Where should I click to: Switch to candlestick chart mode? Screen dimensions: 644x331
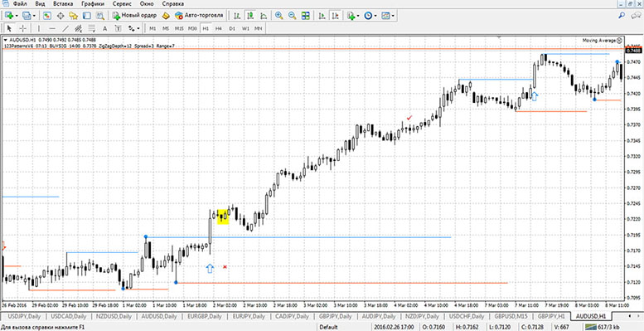tap(250, 16)
